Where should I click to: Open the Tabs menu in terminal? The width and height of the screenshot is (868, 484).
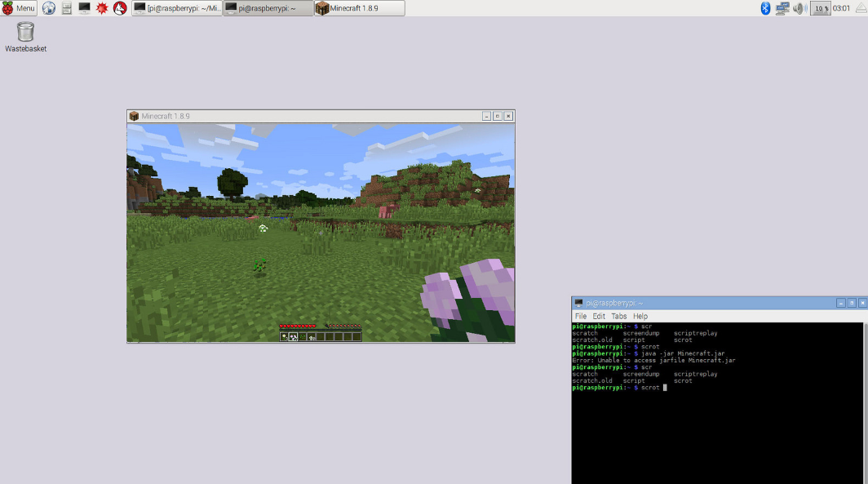tap(619, 316)
